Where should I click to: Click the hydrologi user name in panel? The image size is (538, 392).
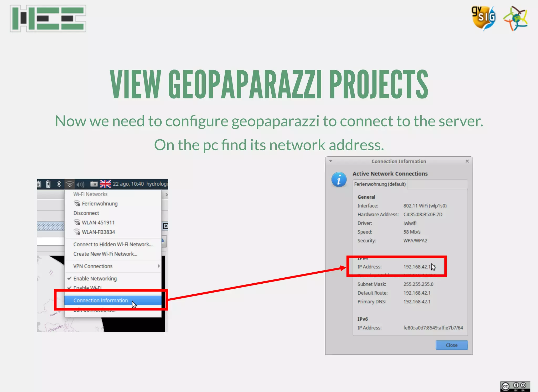point(157,184)
